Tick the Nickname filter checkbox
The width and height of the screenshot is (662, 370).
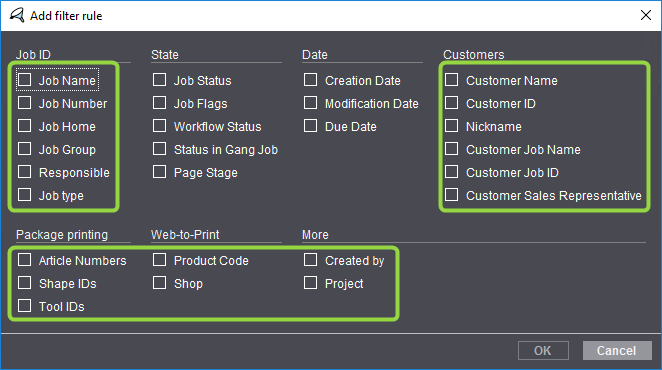451,126
